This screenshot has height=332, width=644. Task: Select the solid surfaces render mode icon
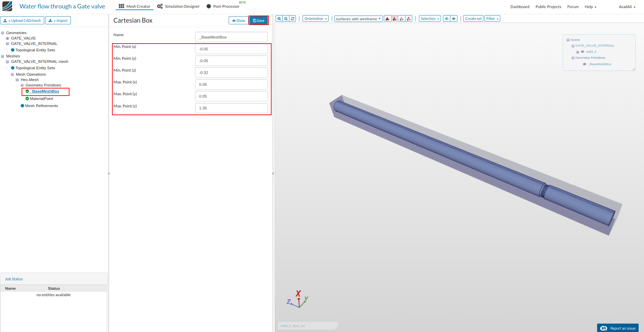[388, 19]
